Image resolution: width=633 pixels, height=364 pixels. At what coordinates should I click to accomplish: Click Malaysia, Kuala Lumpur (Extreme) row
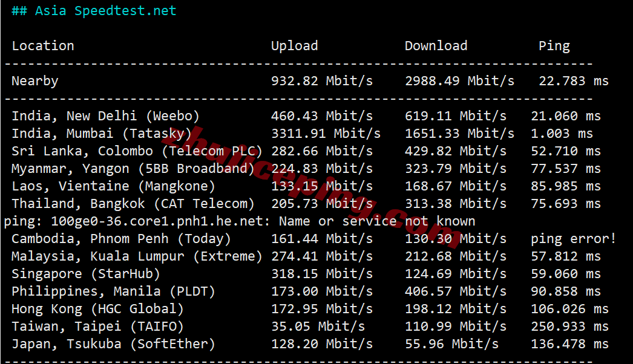point(306,256)
